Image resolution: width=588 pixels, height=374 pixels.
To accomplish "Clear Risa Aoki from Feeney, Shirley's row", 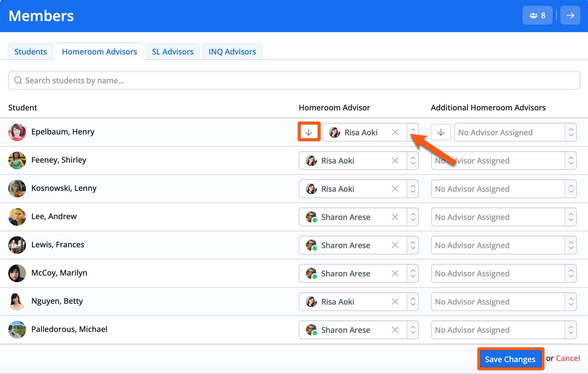I will [x=395, y=160].
